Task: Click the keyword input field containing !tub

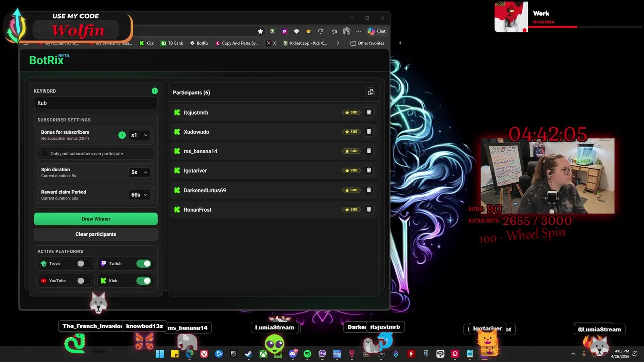Action: 96,103
